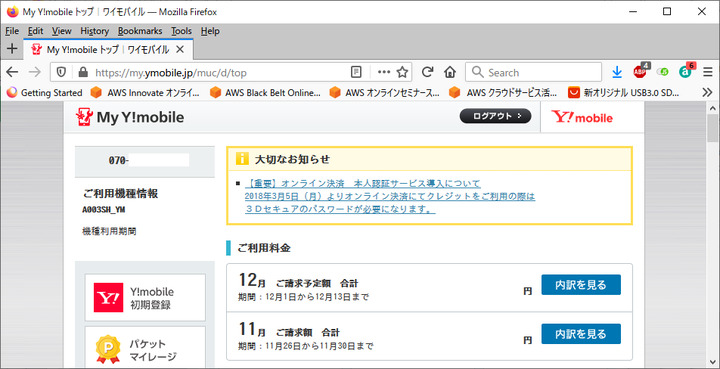This screenshot has height=369, width=720.
Task: Click the yellow info icon beside 大切なお知らせ
Action: [x=242, y=159]
